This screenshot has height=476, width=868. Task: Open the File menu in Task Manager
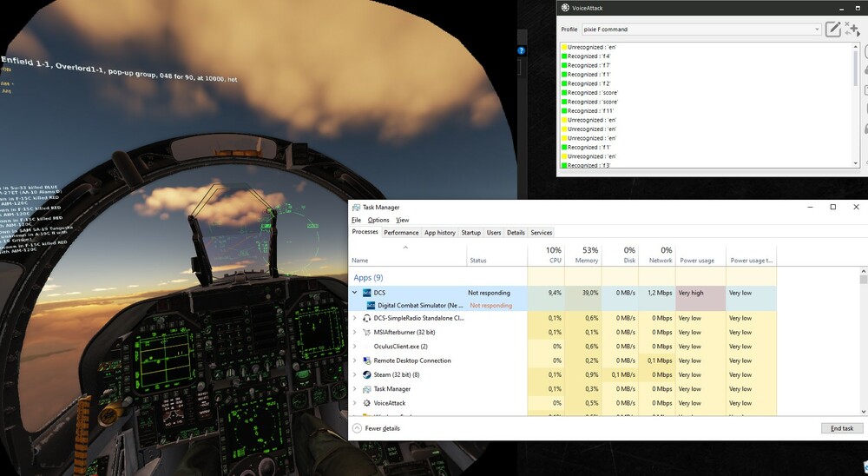pyautogui.click(x=357, y=220)
